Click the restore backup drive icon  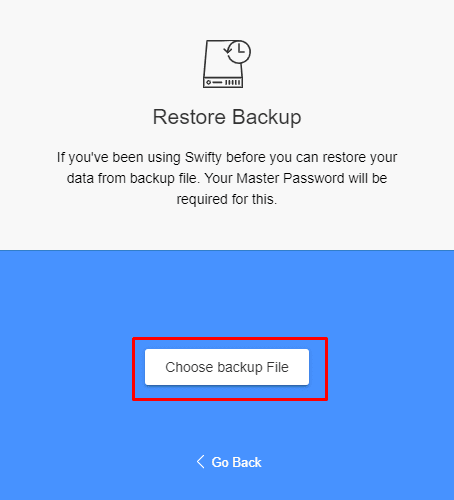point(227,64)
